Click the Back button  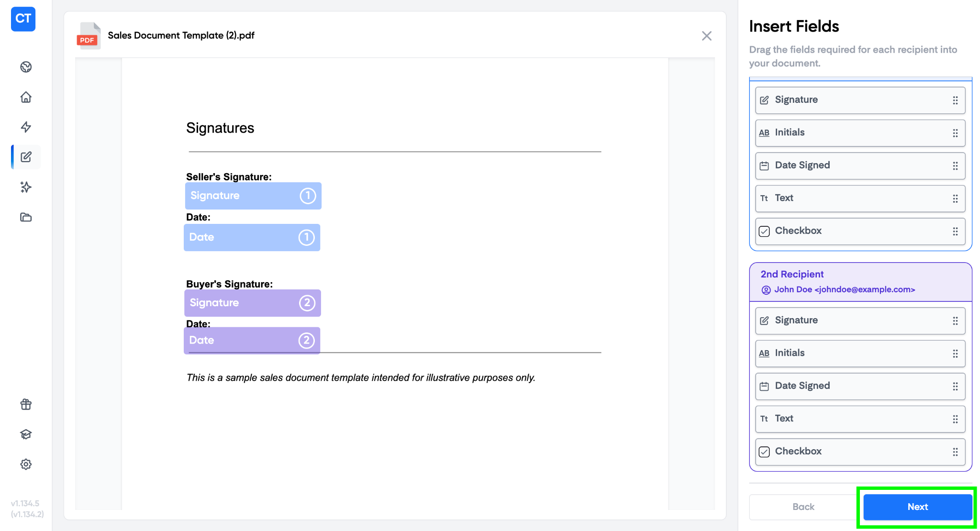tap(803, 507)
